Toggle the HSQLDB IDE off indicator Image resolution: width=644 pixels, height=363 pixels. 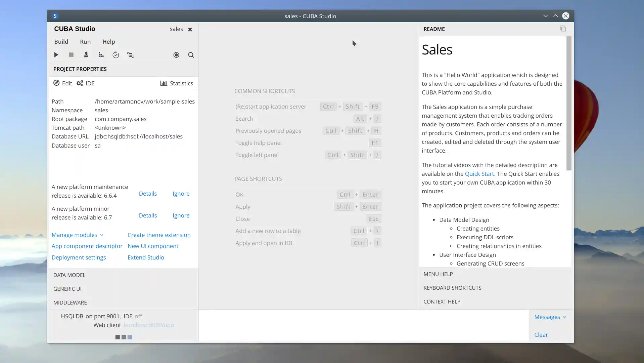pyautogui.click(x=138, y=316)
